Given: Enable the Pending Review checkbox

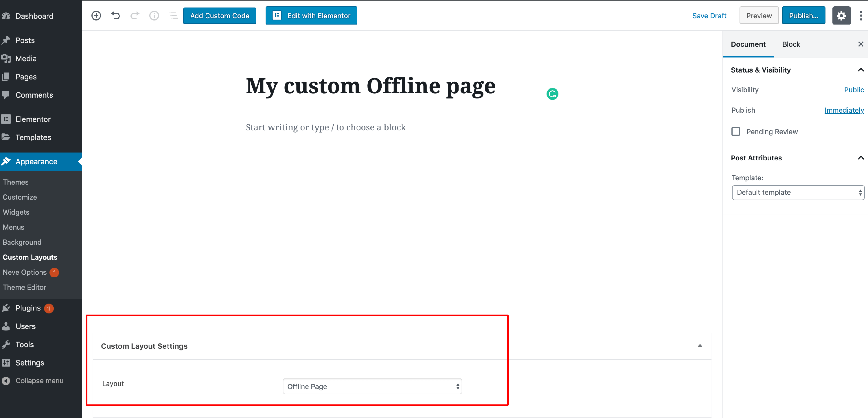Looking at the screenshot, I should coord(735,131).
